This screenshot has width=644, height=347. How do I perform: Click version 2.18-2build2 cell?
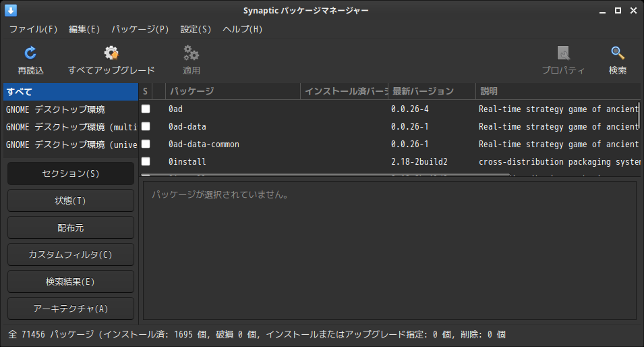pyautogui.click(x=419, y=162)
